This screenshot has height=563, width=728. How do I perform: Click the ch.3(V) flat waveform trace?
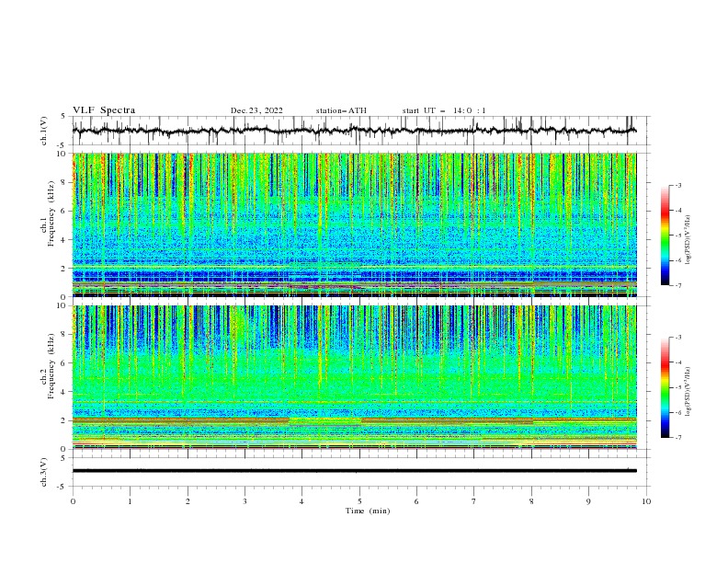[x=355, y=471]
